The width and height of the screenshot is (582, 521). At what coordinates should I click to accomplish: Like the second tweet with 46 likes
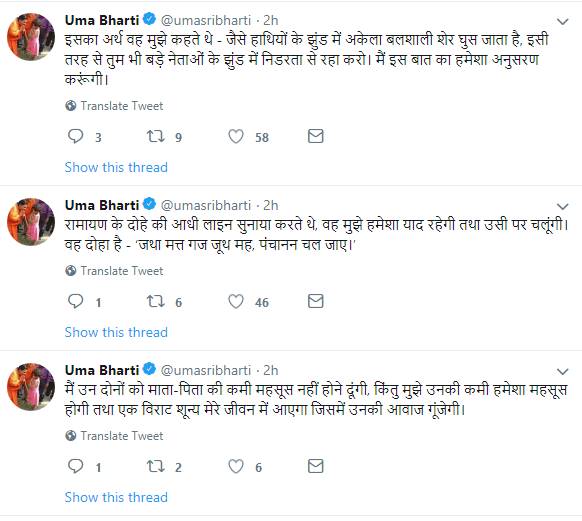coord(236,301)
